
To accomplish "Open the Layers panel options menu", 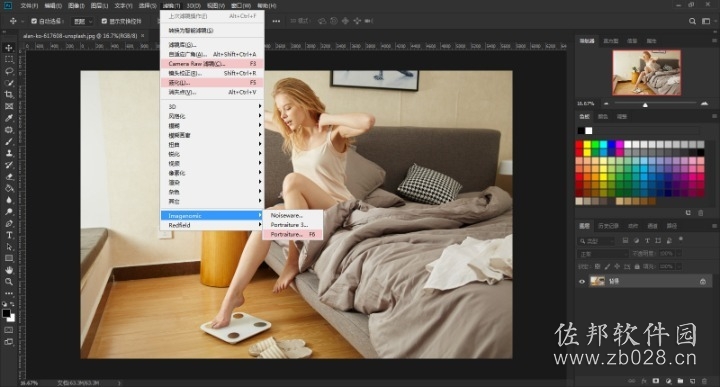I will [x=714, y=226].
